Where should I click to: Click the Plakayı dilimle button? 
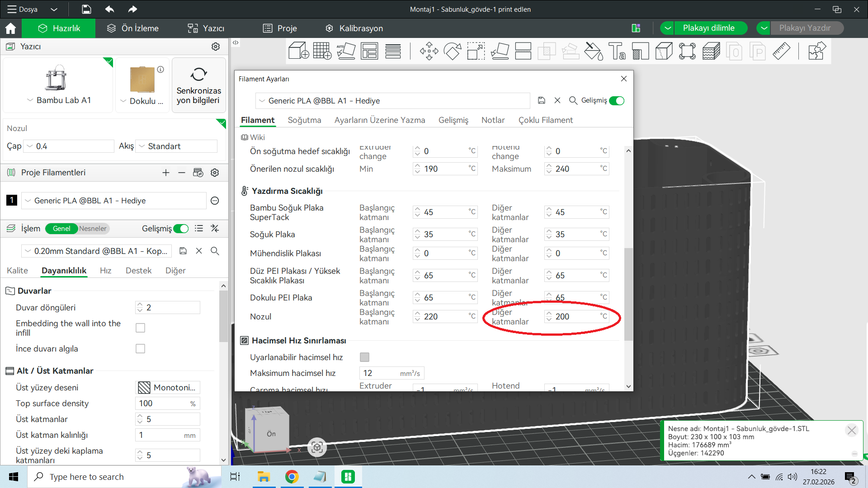tap(708, 28)
